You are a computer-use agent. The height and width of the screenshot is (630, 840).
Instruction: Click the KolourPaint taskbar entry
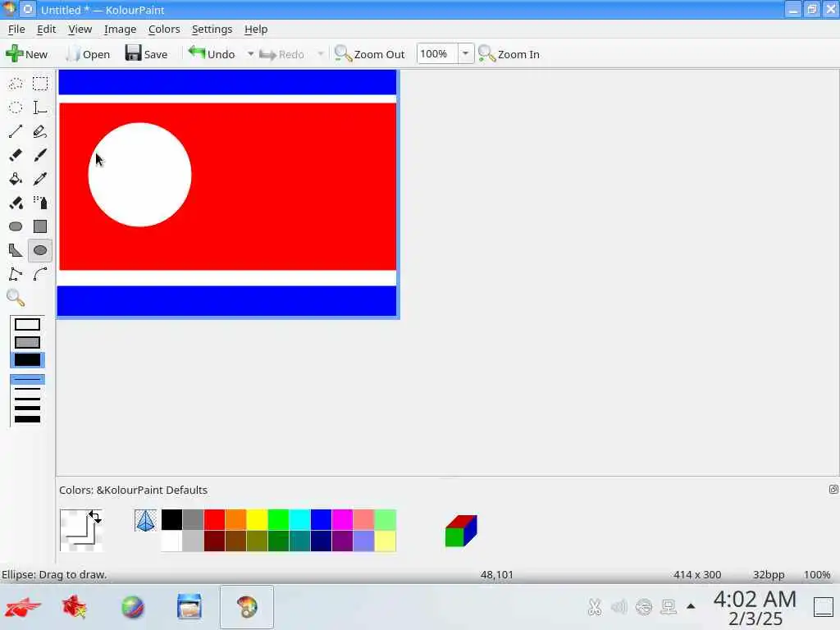click(247, 607)
